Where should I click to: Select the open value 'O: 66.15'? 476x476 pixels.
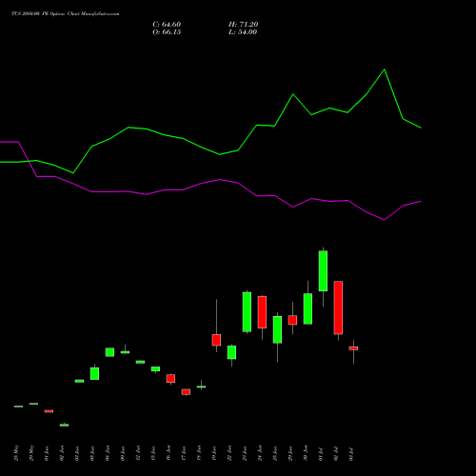(x=167, y=32)
